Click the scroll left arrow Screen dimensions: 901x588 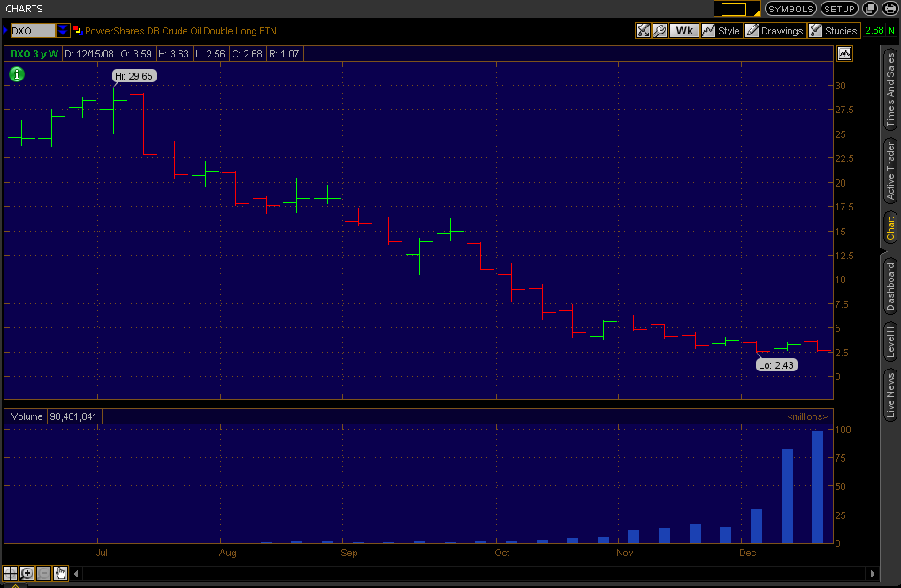76,573
